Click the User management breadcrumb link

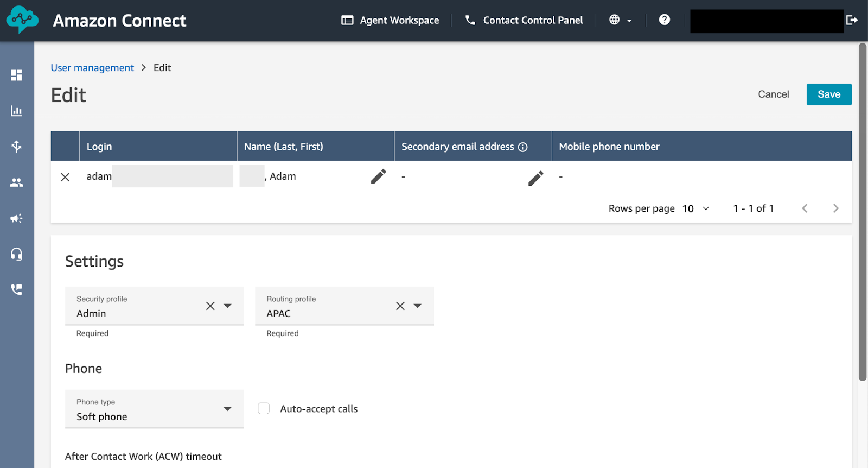pyautogui.click(x=92, y=68)
